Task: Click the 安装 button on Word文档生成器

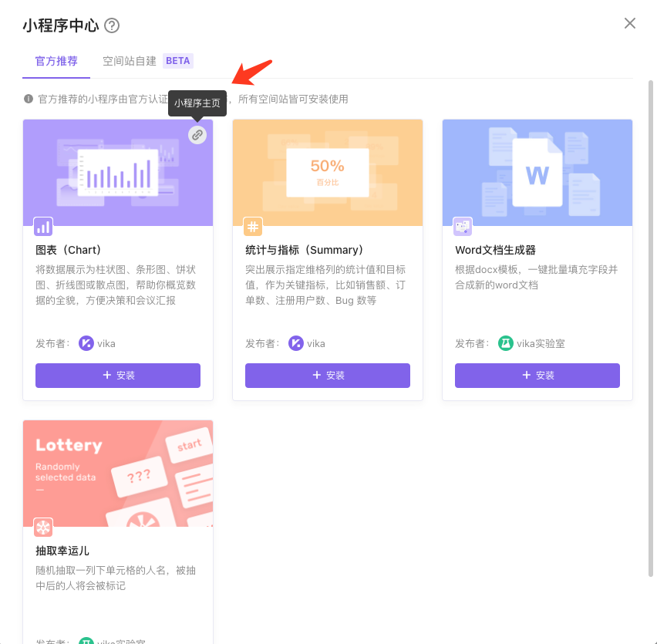Action: (x=537, y=376)
